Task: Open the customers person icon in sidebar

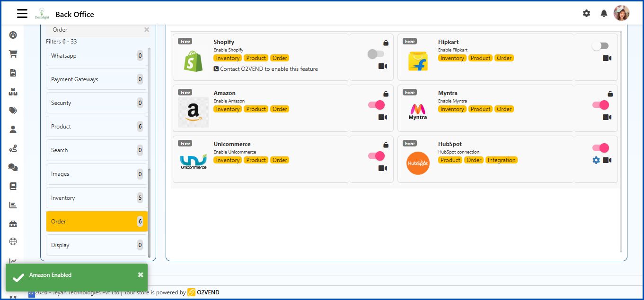Action: tap(13, 129)
